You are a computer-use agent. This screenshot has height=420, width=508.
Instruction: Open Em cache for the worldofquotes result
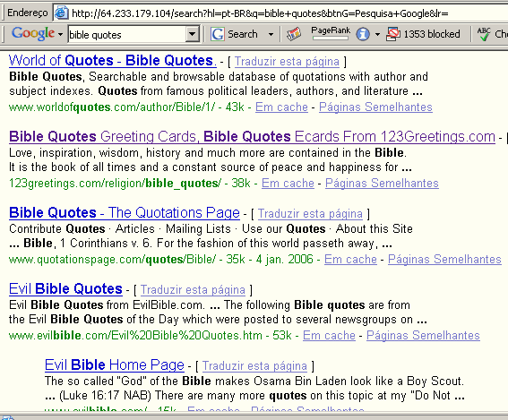point(281,107)
